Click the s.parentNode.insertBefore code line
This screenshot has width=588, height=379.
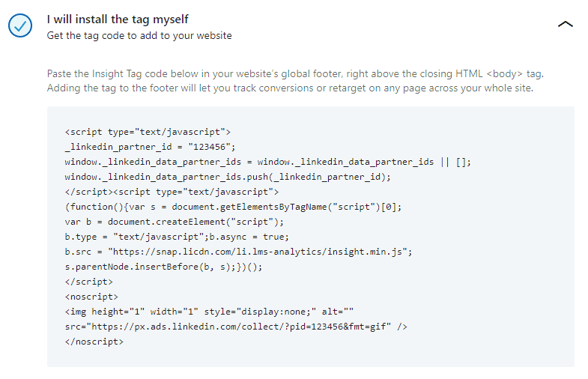pos(163,267)
